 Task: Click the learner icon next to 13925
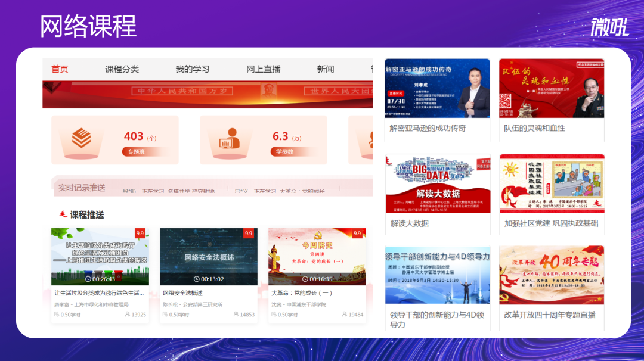click(128, 314)
